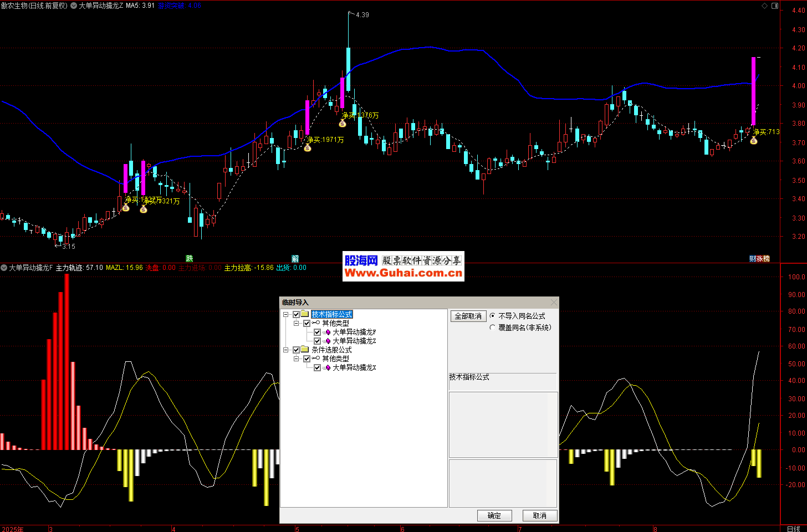
Task: Click the 4.39 high price label
Action: (x=362, y=15)
